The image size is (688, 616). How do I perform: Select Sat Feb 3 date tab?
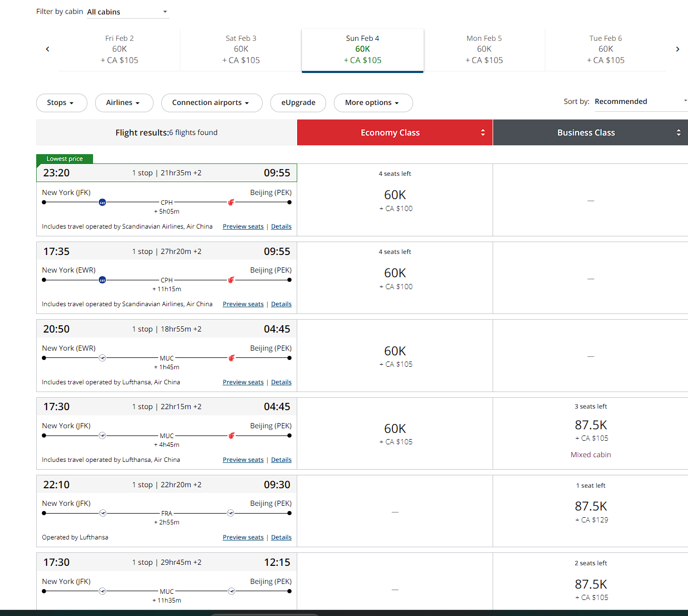pyautogui.click(x=241, y=50)
